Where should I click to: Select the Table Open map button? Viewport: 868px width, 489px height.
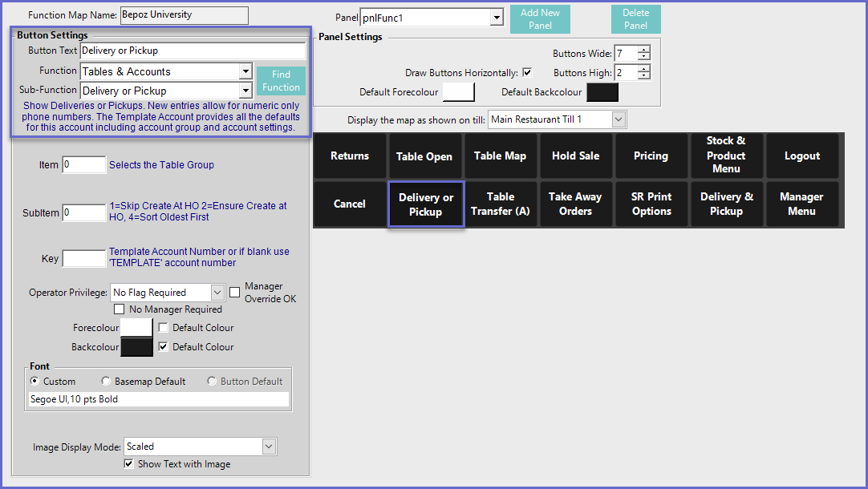(424, 156)
